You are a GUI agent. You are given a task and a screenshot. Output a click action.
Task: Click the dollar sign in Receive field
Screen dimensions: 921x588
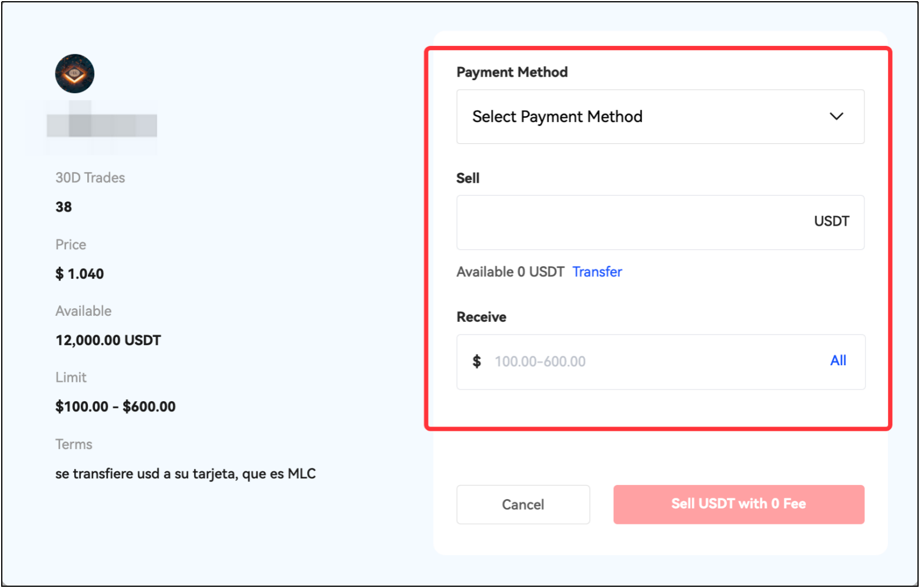point(476,361)
